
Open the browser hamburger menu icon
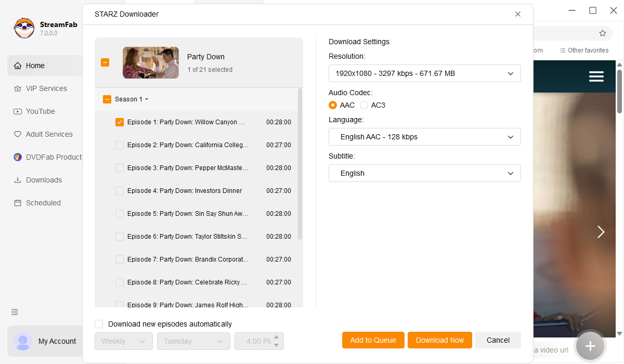coord(596,76)
